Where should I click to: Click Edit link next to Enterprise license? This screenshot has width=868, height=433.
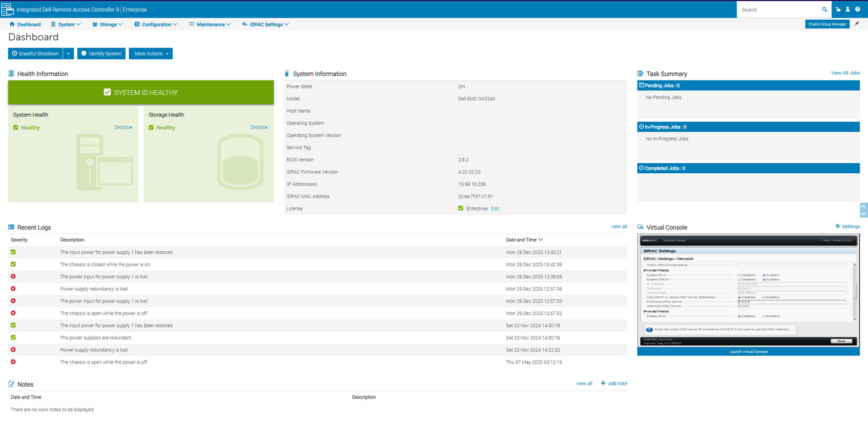495,208
